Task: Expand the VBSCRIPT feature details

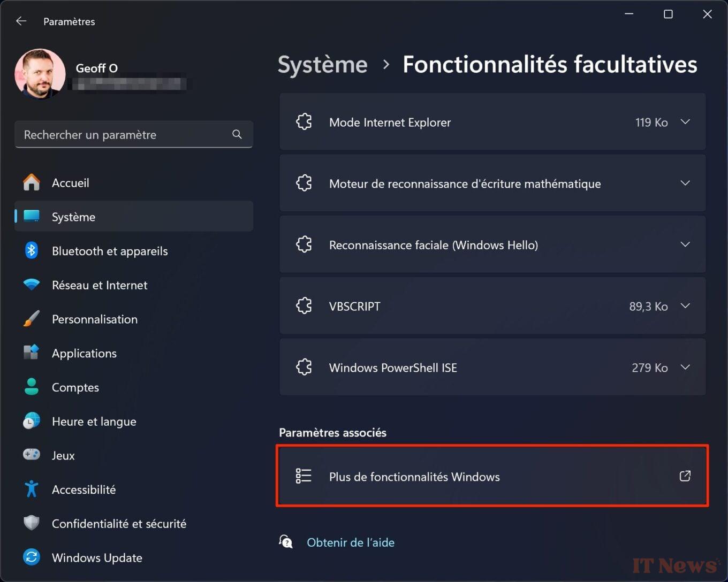Action: tap(685, 305)
